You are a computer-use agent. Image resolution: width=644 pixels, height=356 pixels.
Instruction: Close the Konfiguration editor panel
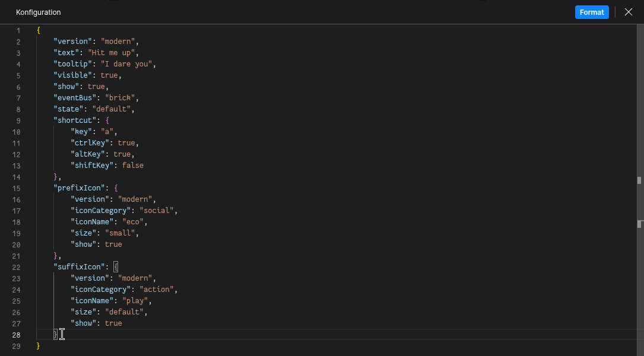click(629, 12)
